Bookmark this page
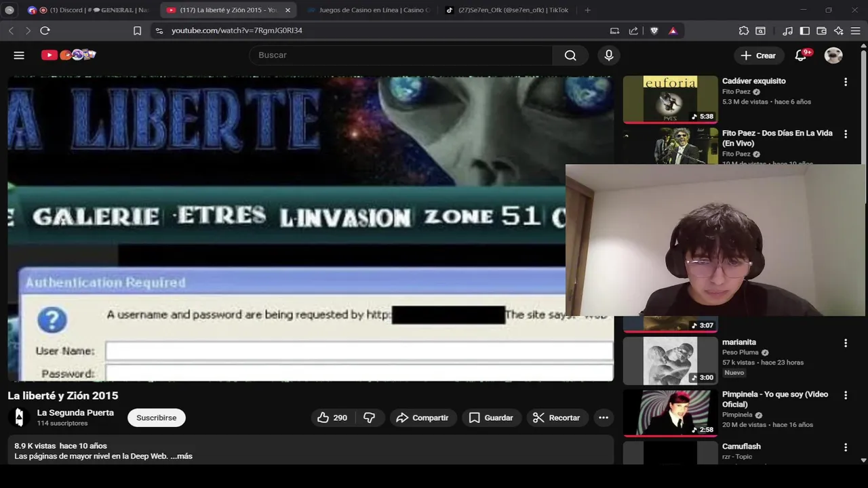This screenshot has width=868, height=488. click(137, 30)
